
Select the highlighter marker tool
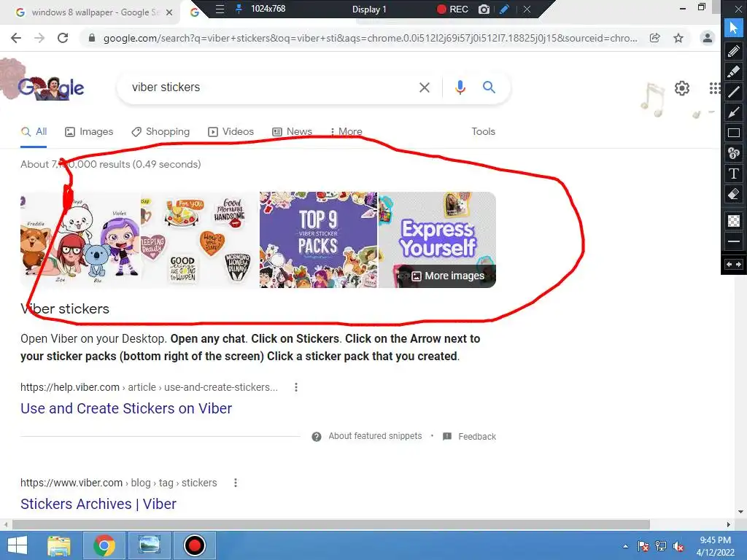pos(734,71)
